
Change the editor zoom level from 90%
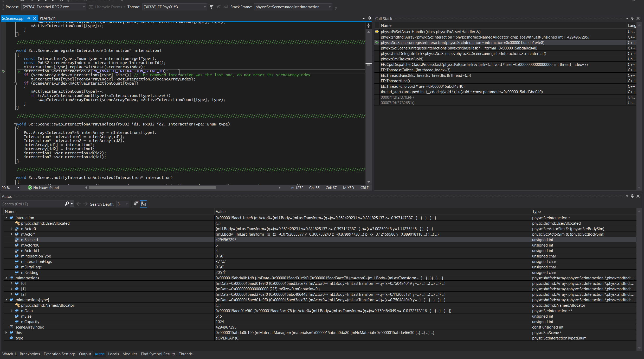[10, 187]
